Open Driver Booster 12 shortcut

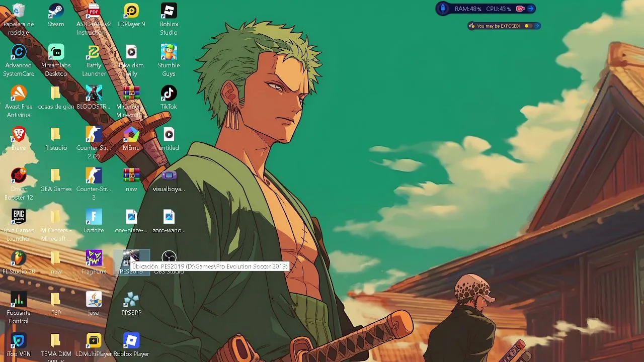pyautogui.click(x=19, y=184)
